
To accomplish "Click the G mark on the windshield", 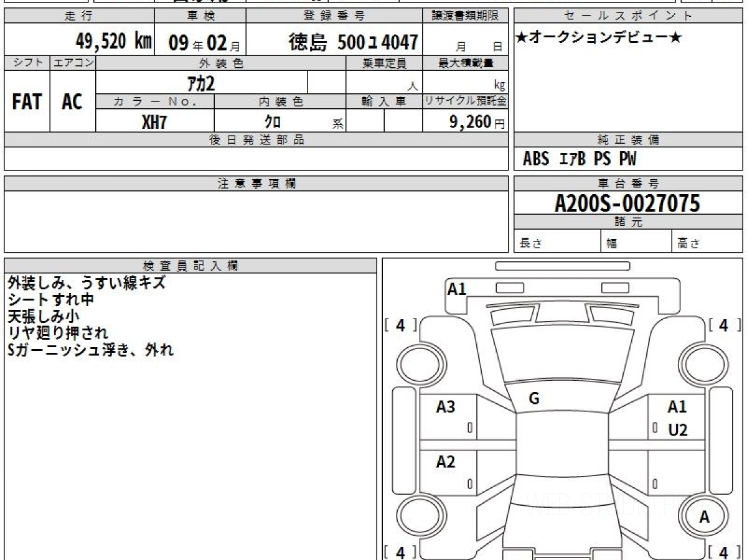I will coord(533,399).
